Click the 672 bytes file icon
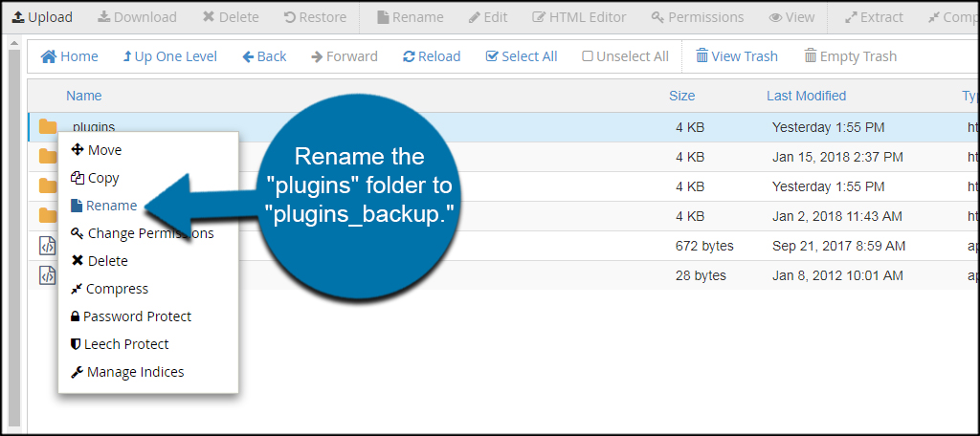 tap(48, 247)
